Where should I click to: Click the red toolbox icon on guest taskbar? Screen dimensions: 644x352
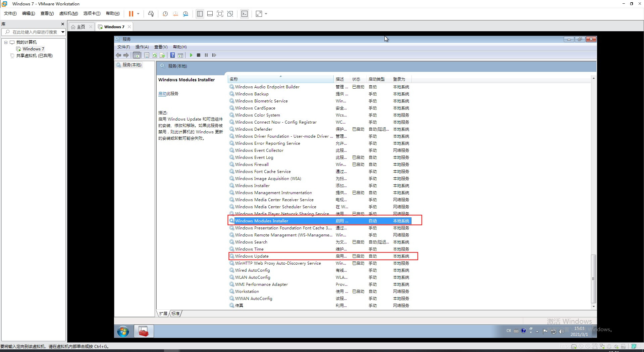coord(144,332)
